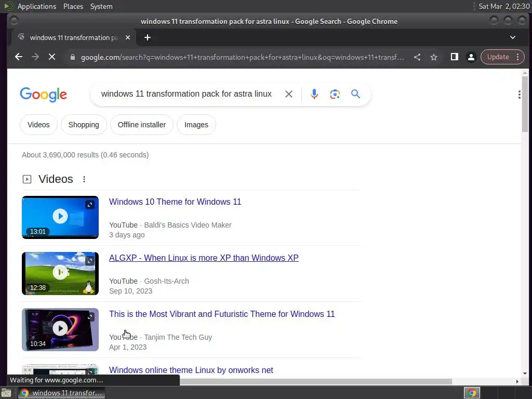This screenshot has height=399, width=532.
Task: Open Windows 10 Theme for Windows 11 link
Action: pos(175,202)
